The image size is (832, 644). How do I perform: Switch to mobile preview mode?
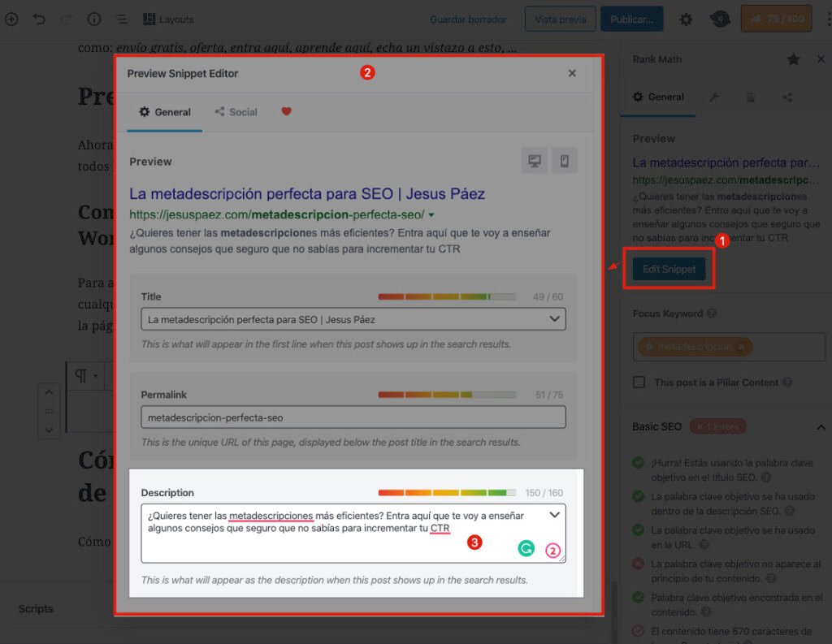(x=565, y=161)
